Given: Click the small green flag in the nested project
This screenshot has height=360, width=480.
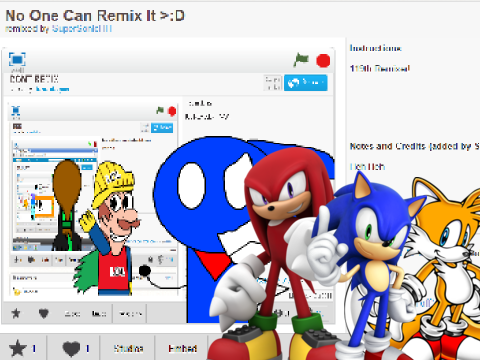Looking at the screenshot, I should pyautogui.click(x=160, y=110).
